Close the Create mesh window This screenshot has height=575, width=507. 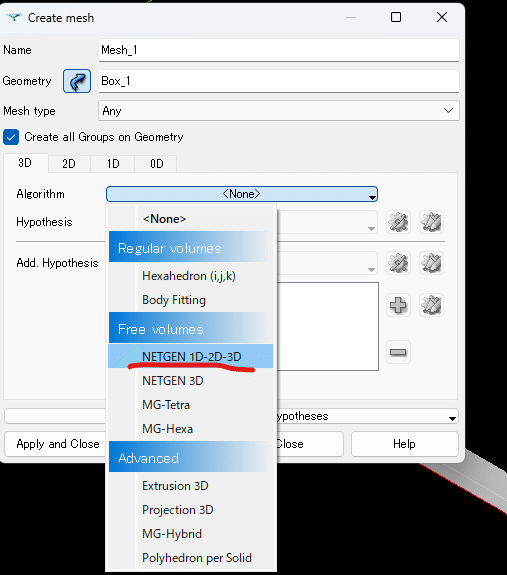click(442, 17)
